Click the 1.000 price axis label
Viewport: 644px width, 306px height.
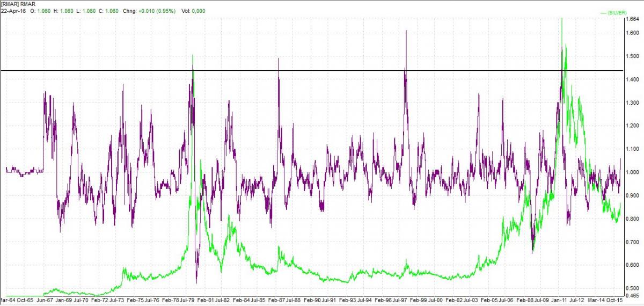tap(633, 172)
